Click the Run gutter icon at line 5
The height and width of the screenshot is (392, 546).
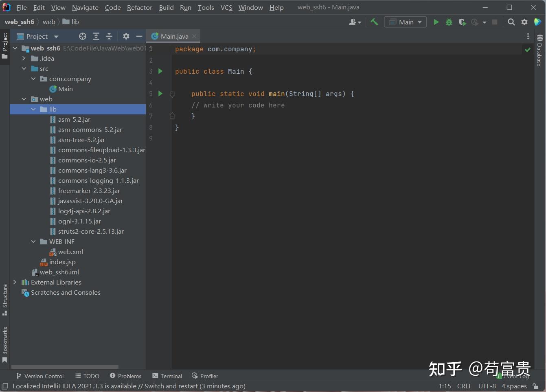point(160,94)
